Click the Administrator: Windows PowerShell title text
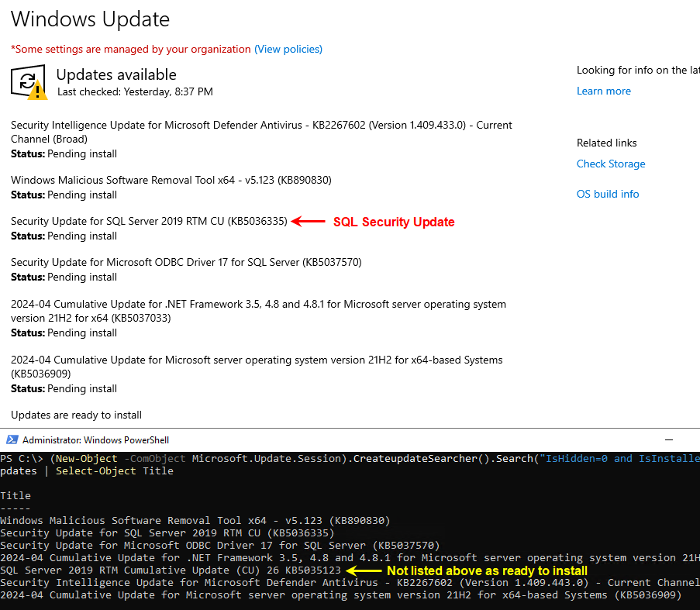 pos(95,440)
